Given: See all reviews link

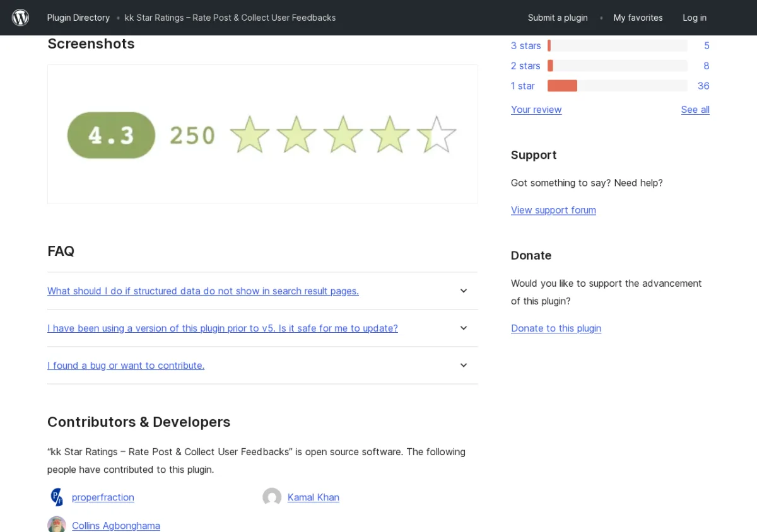Looking at the screenshot, I should point(695,110).
